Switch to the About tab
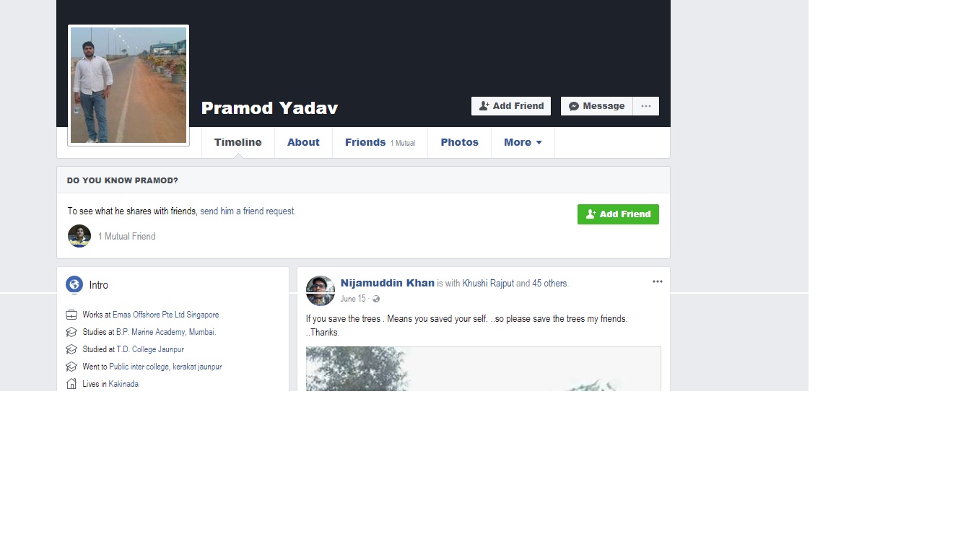The height and width of the screenshot is (560, 976). pyautogui.click(x=303, y=142)
